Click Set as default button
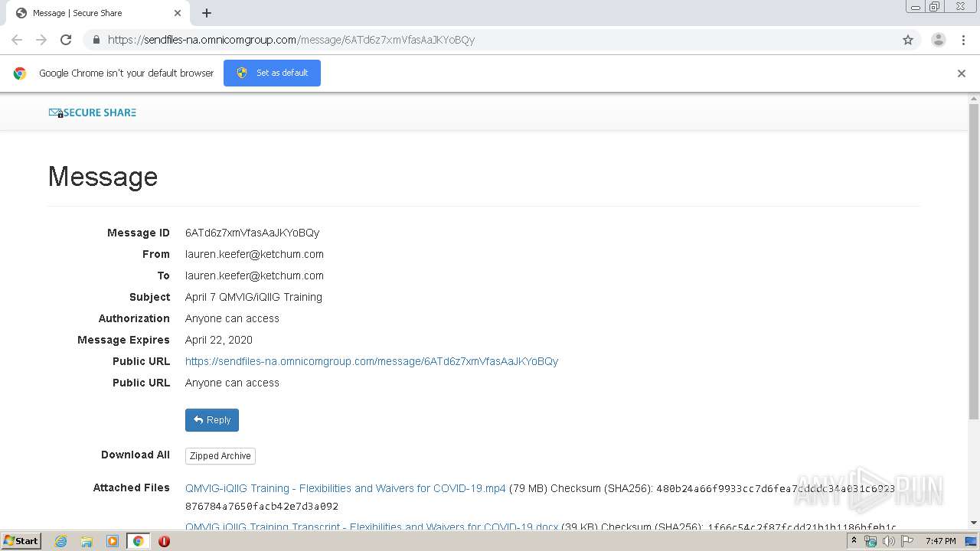 pos(272,73)
